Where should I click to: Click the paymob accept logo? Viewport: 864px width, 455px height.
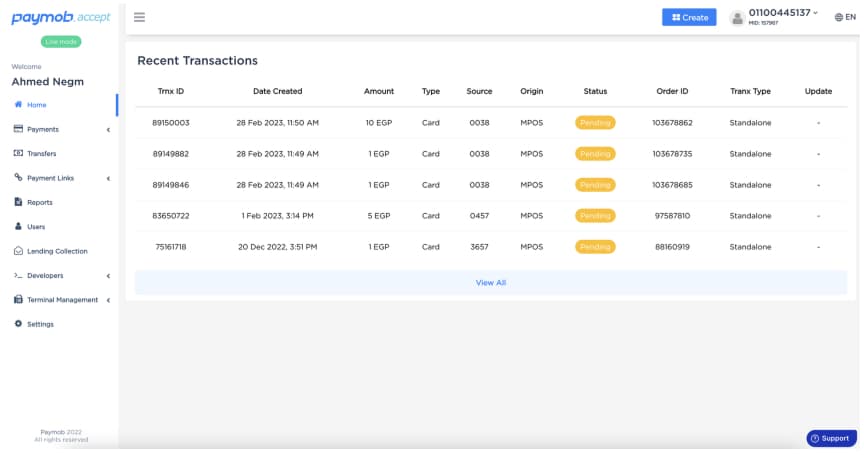61,18
